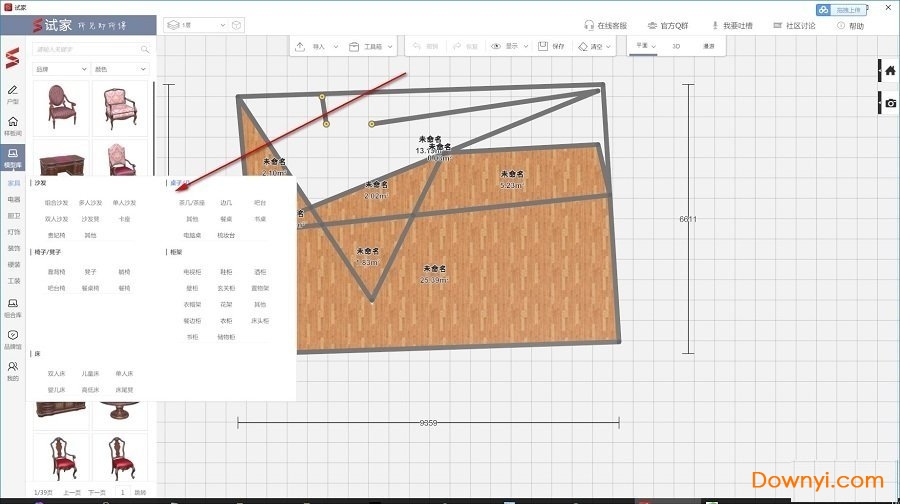Choose 电视柜 under the cabinet category
The image size is (900, 504).
point(192,271)
